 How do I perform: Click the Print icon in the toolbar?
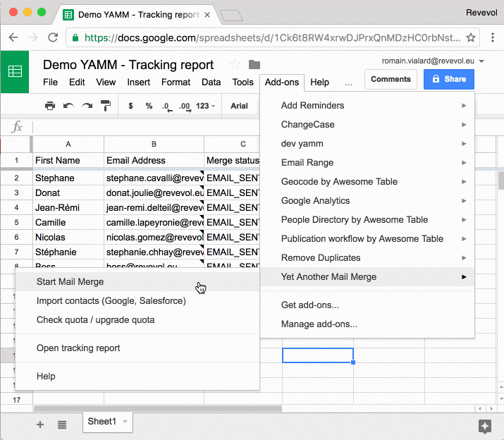(x=50, y=106)
